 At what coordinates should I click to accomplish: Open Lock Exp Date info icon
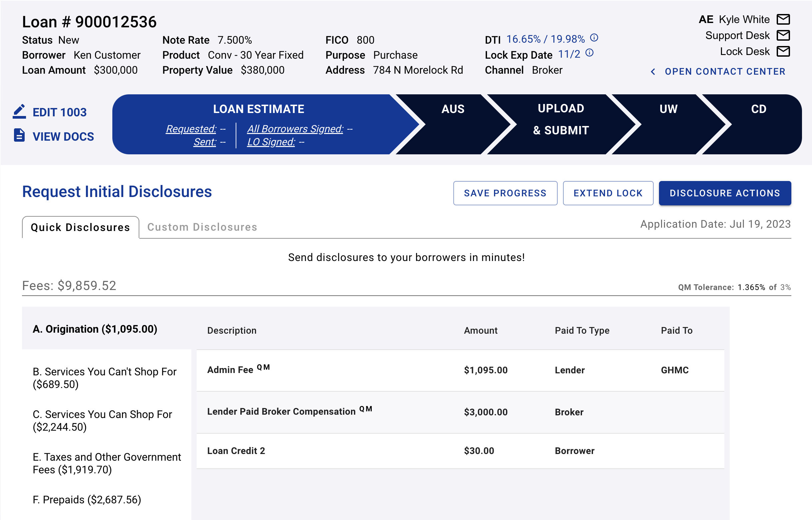589,53
